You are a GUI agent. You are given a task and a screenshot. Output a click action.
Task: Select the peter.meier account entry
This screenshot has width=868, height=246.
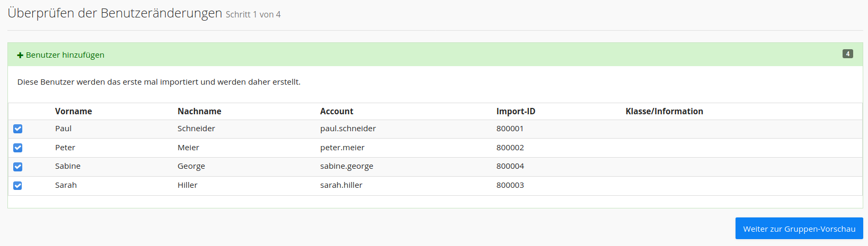[342, 148]
